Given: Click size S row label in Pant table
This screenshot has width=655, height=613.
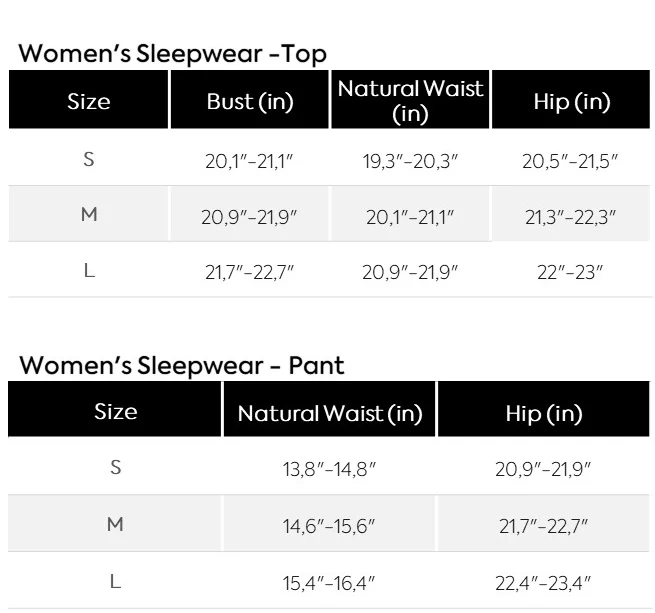Looking at the screenshot, I should (x=116, y=468).
